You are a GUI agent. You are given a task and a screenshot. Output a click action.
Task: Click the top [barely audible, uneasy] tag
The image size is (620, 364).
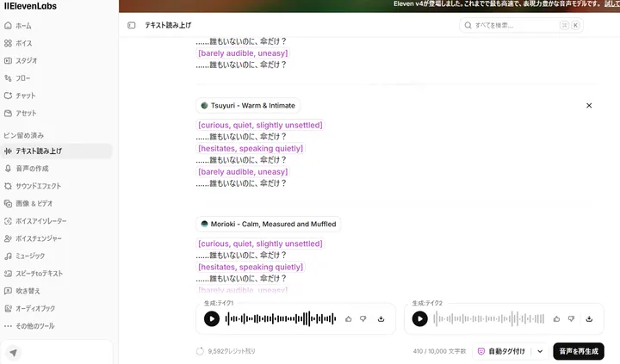pos(243,53)
